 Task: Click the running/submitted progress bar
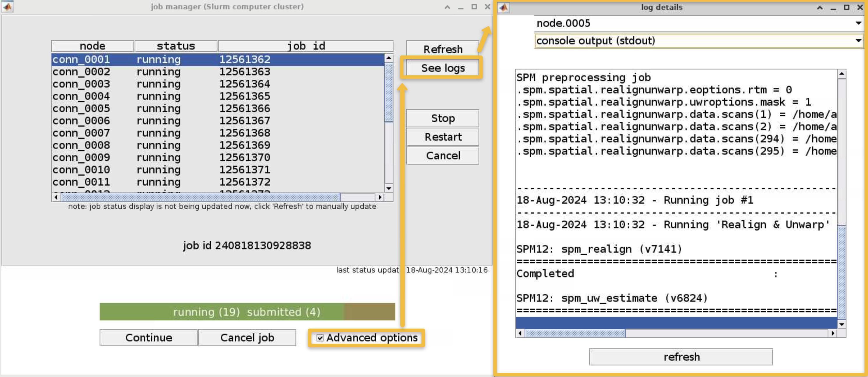(x=247, y=312)
